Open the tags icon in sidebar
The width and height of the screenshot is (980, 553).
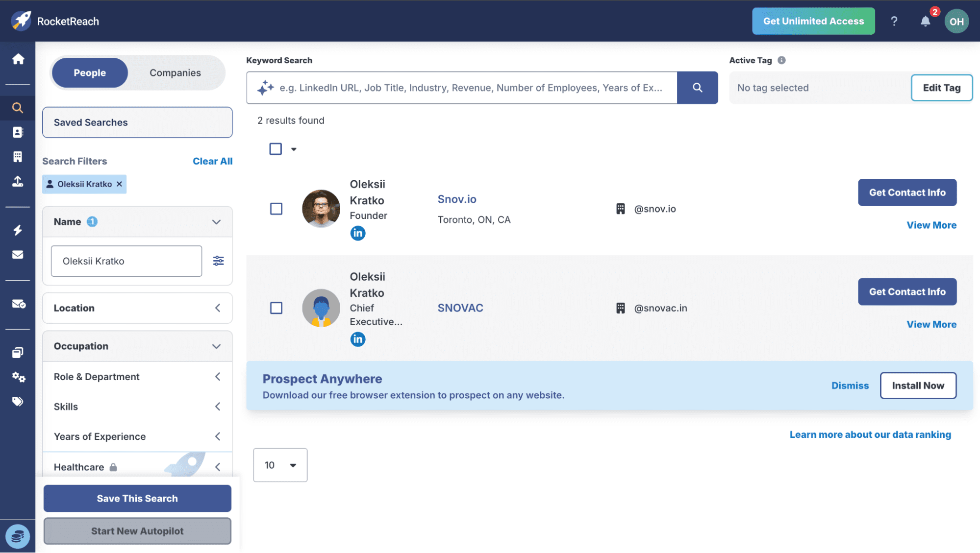[x=18, y=402]
